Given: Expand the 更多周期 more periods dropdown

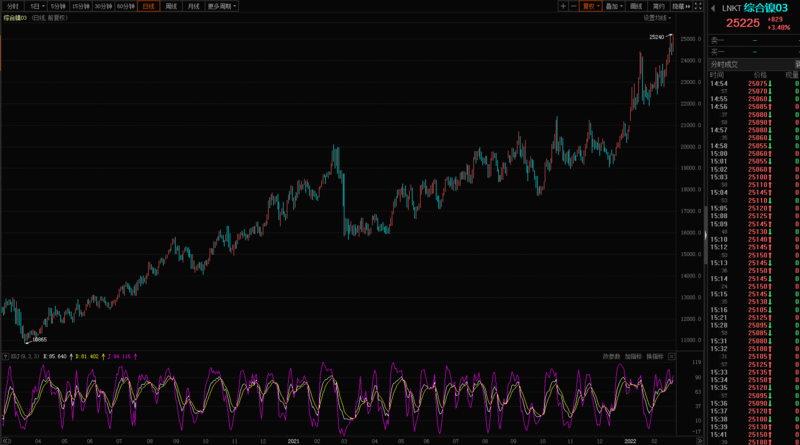Looking at the screenshot, I should coord(221,6).
